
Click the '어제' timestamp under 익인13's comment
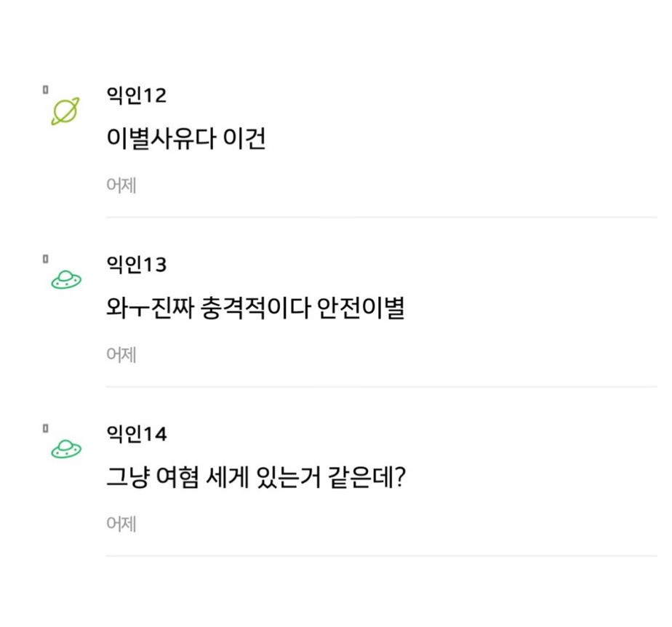click(x=121, y=355)
